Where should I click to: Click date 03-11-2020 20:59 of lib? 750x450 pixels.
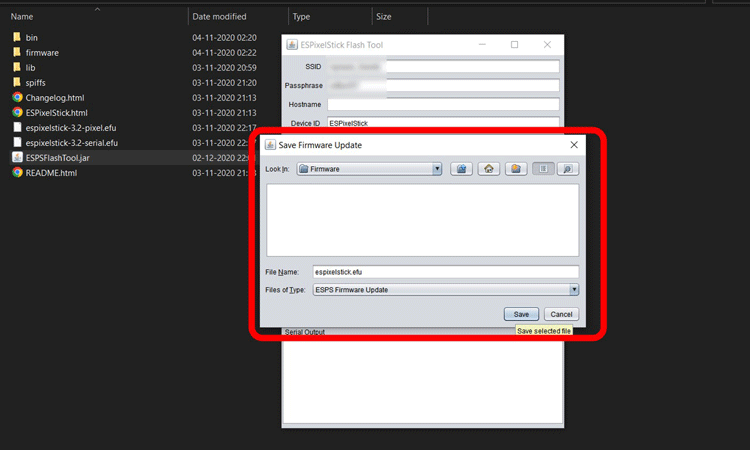coord(224,67)
